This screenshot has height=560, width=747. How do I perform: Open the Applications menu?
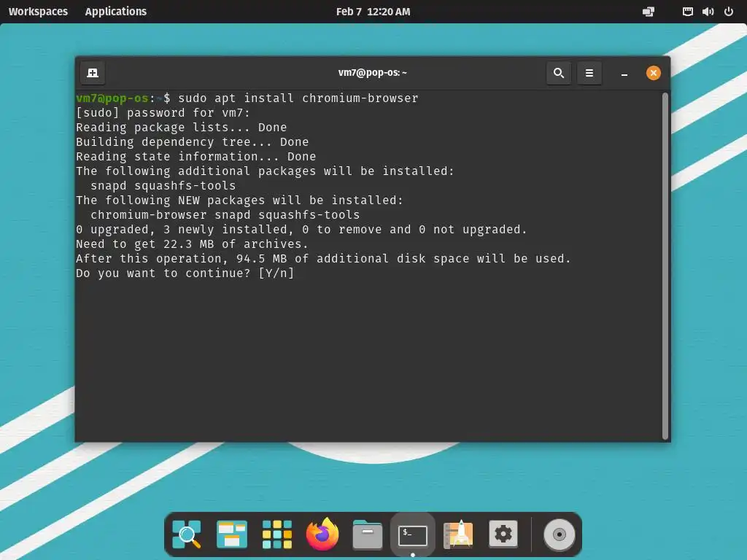tap(116, 12)
